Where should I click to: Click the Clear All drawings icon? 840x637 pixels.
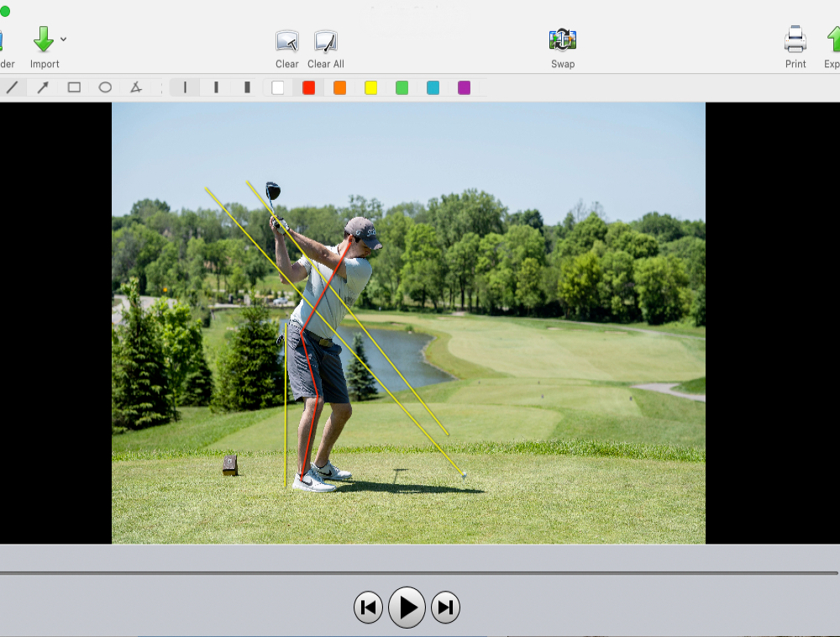pos(325,41)
